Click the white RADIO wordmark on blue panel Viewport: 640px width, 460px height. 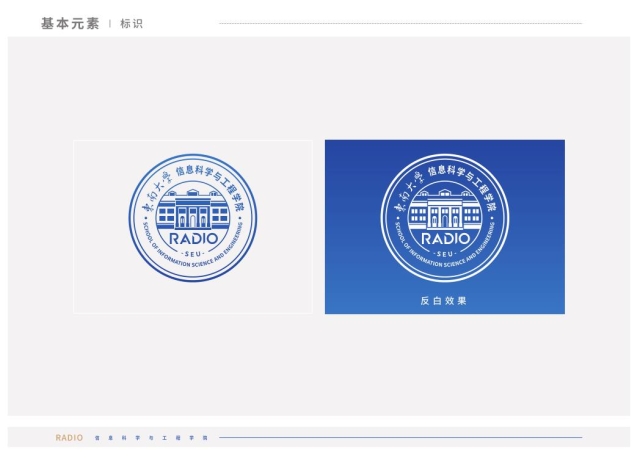[x=445, y=239]
